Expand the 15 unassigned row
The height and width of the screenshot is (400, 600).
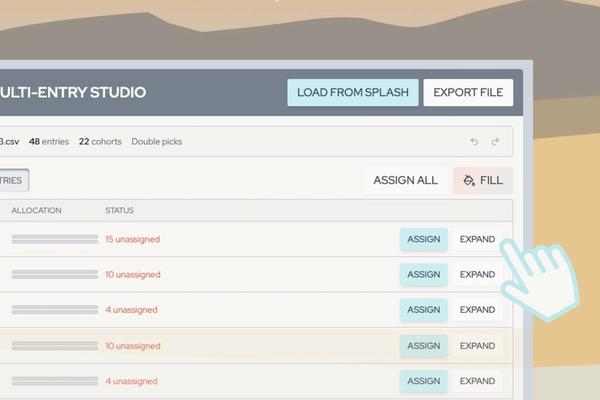pyautogui.click(x=477, y=239)
